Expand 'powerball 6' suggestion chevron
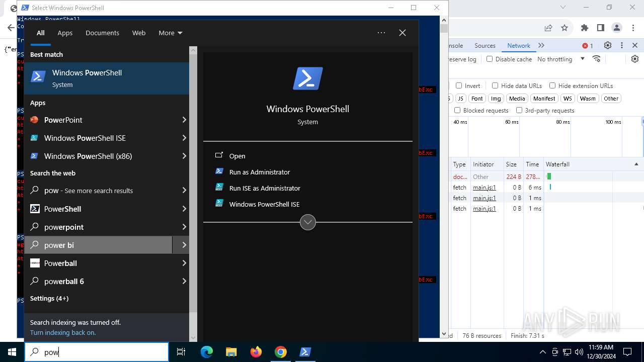This screenshot has width=644, height=362. click(x=184, y=281)
